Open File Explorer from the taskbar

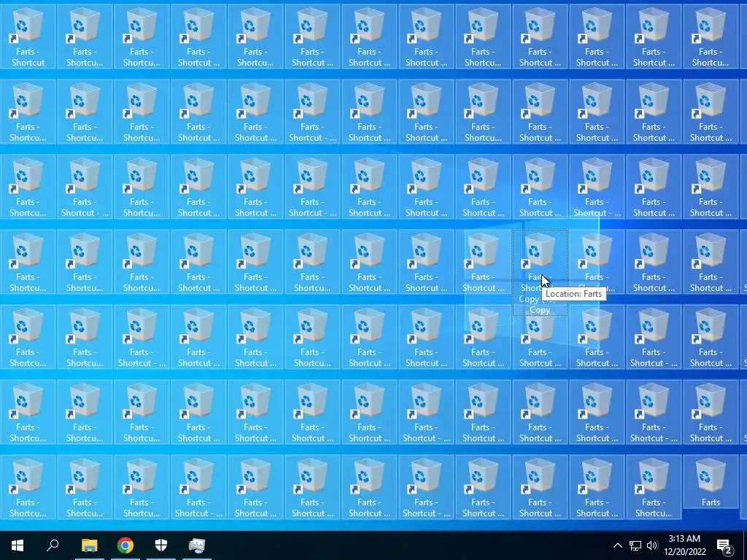tap(89, 545)
